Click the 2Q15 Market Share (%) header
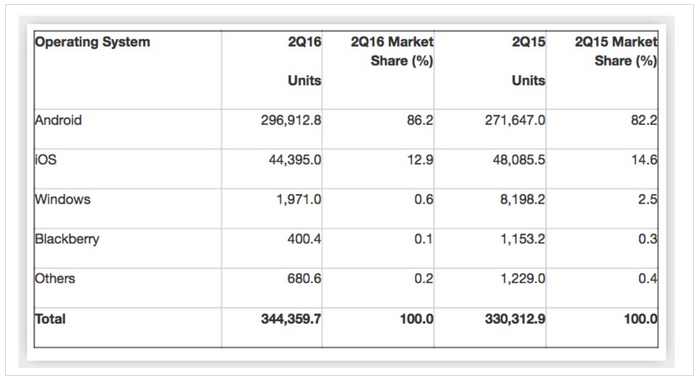The width and height of the screenshot is (698, 380). [x=616, y=51]
